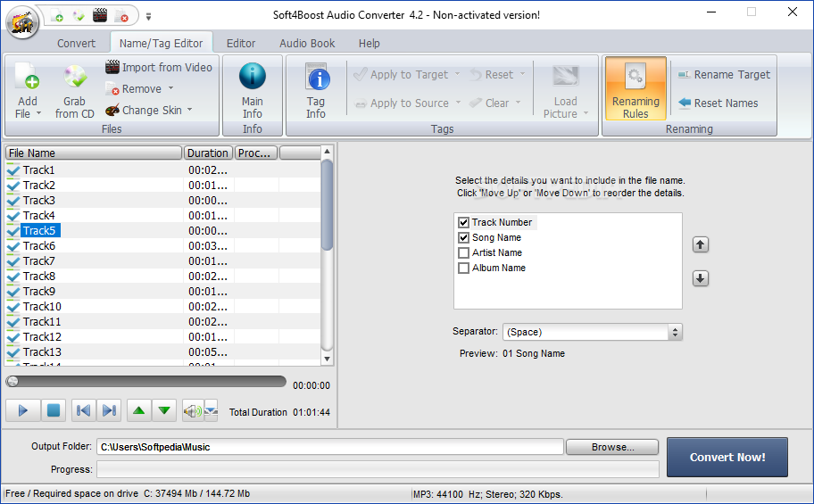814x504 pixels.
Task: Sort by File Name column header
Action: coord(94,153)
